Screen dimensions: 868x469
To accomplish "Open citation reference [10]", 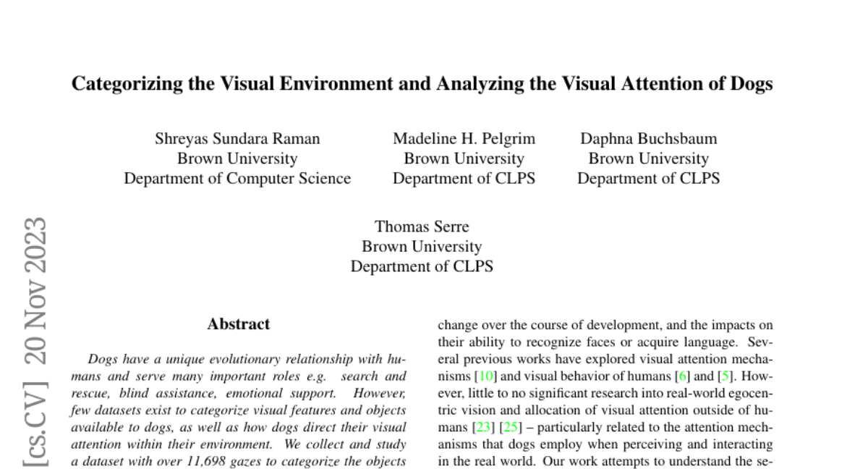I will [x=484, y=376].
